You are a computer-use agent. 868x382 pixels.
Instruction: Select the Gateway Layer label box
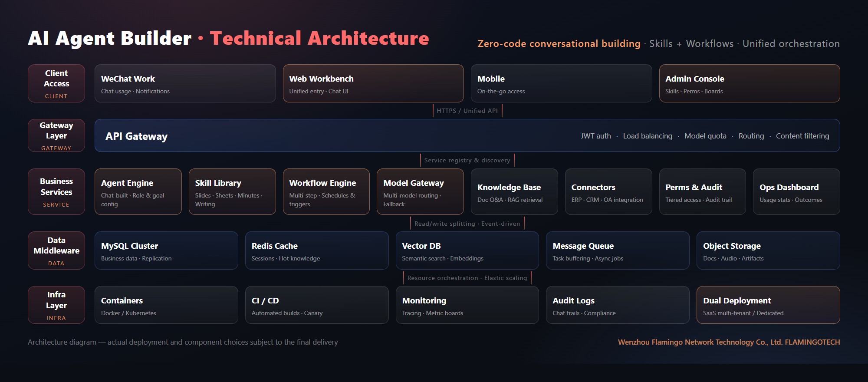click(x=56, y=135)
